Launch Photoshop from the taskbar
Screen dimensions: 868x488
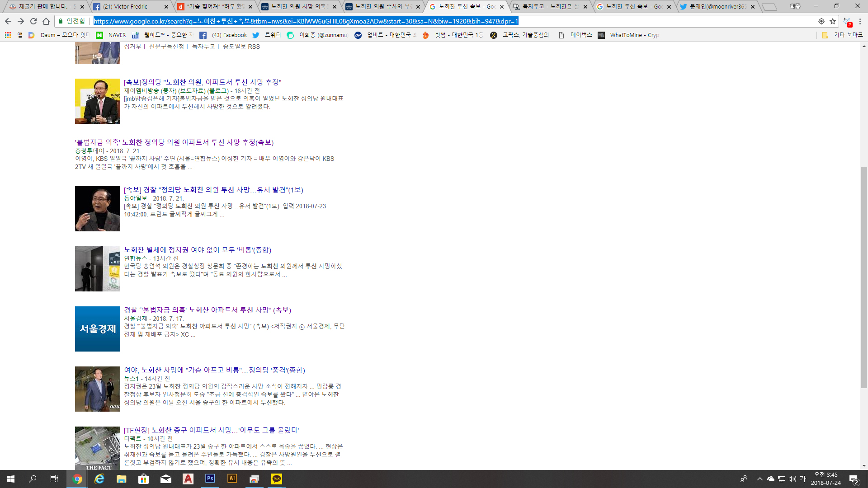[x=210, y=479]
